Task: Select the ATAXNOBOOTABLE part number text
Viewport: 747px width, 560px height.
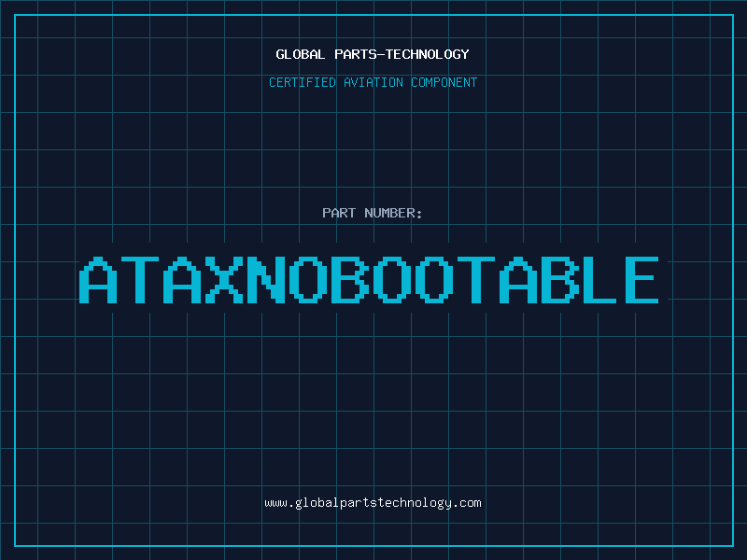Action: tap(370, 280)
